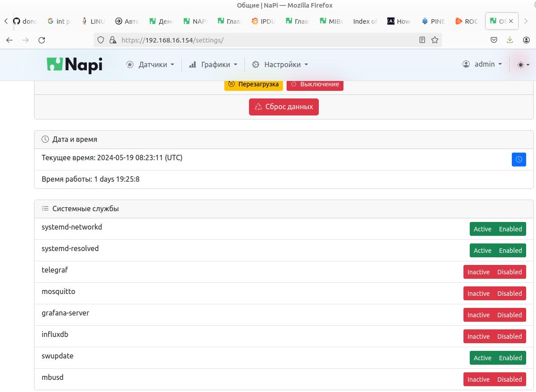536x392 pixels.
Task: Open the Настройки menu
Action: click(x=280, y=64)
